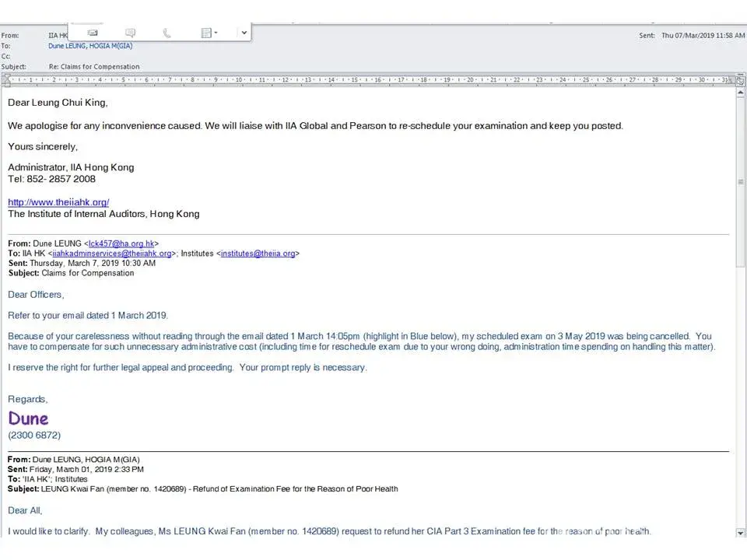Toggle the ruler icon above the scrollbar
Image resolution: width=747 pixels, height=560 pixels.
[x=740, y=80]
